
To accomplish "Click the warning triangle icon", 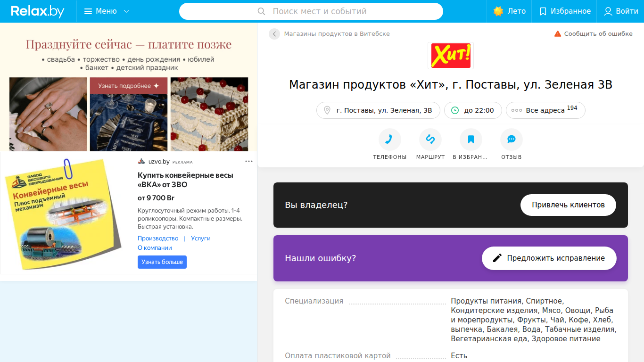I will tap(558, 34).
